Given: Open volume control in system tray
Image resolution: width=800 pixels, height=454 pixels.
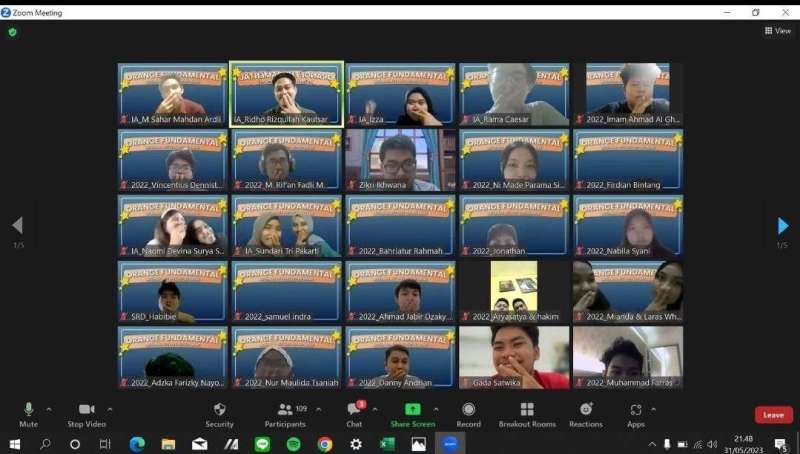Looking at the screenshot, I should click(x=713, y=444).
